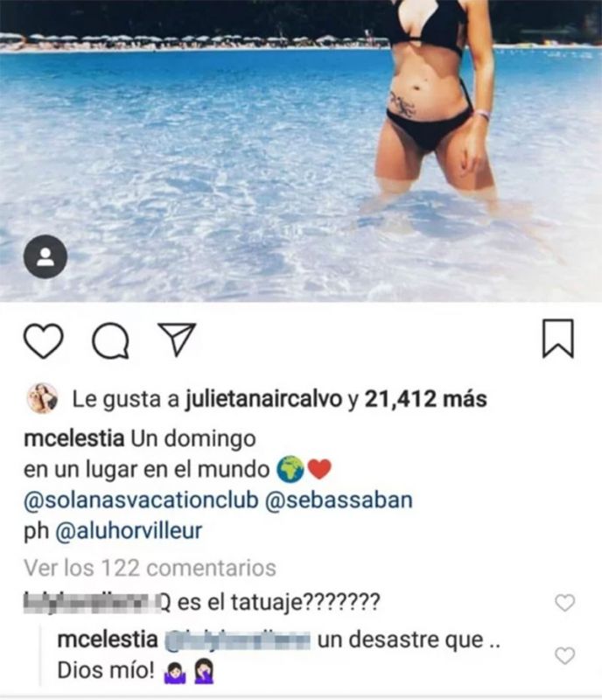The height and width of the screenshot is (700, 602).
Task: Like the post with the heart icon
Action: pyautogui.click(x=44, y=340)
